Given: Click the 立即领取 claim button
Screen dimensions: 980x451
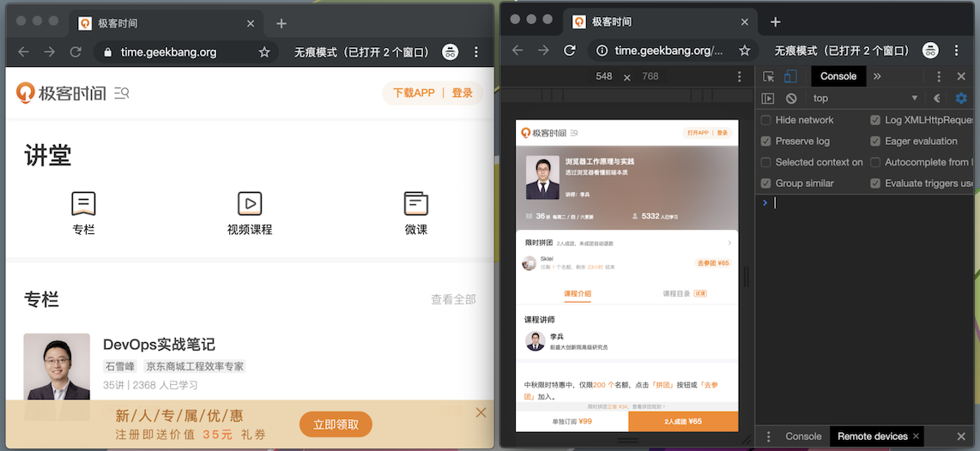Looking at the screenshot, I should (x=336, y=424).
